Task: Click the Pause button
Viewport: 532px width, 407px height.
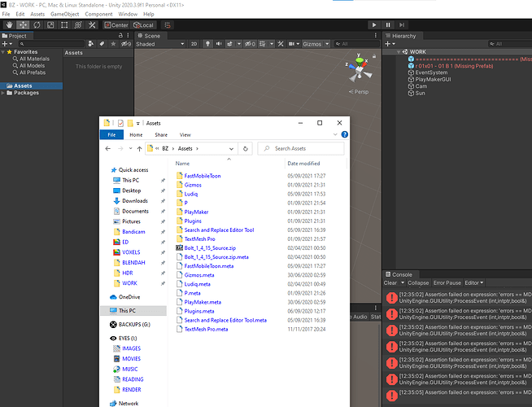Action: 388,24
